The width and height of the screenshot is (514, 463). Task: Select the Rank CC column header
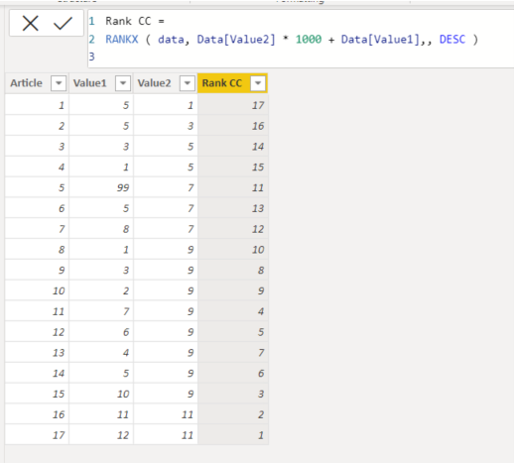pos(233,83)
